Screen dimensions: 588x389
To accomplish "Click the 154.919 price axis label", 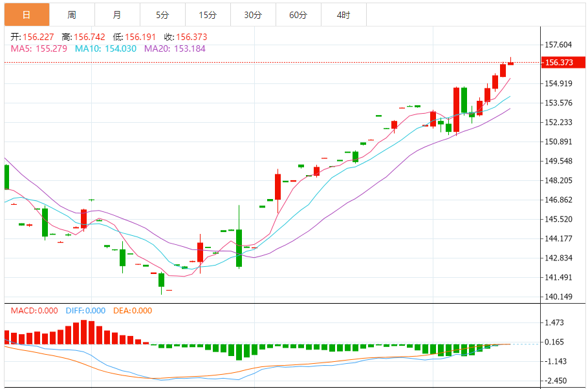I will click(558, 83).
